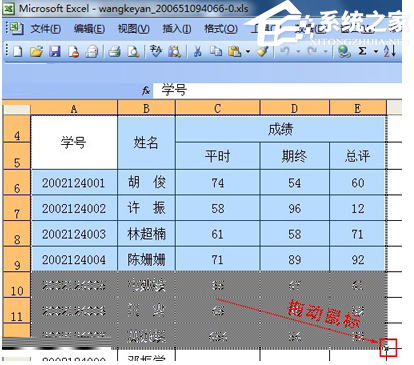Create a new blank workbook
The image size is (414, 365).
click(x=18, y=52)
